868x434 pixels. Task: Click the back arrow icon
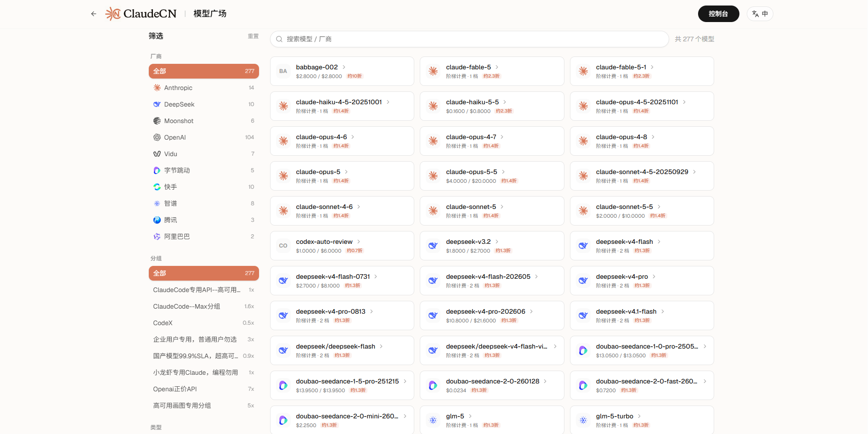tap(94, 14)
